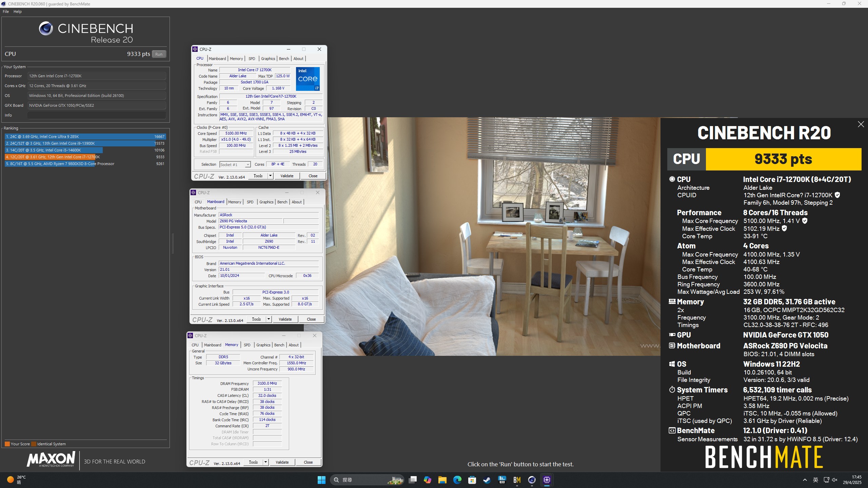This screenshot has width=868, height=488.
Task: Switch to the Memory tab in the top CPU-Z window
Action: pos(236,59)
